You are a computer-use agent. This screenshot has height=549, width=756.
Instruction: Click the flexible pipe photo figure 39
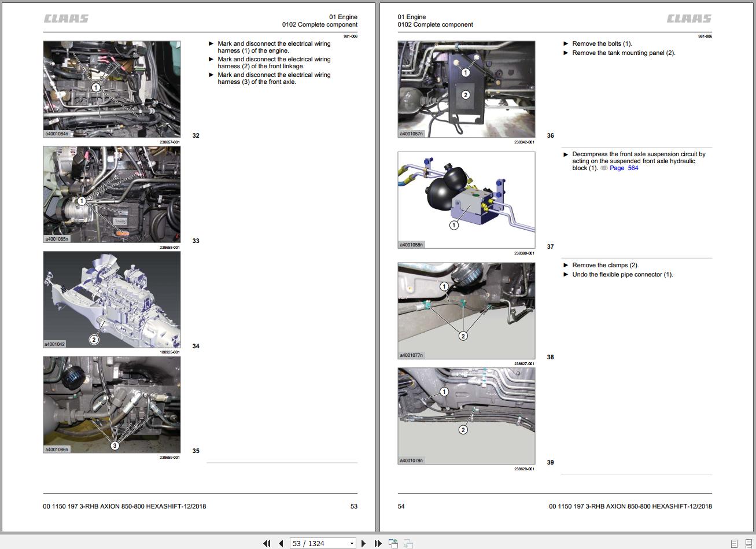pyautogui.click(x=466, y=416)
